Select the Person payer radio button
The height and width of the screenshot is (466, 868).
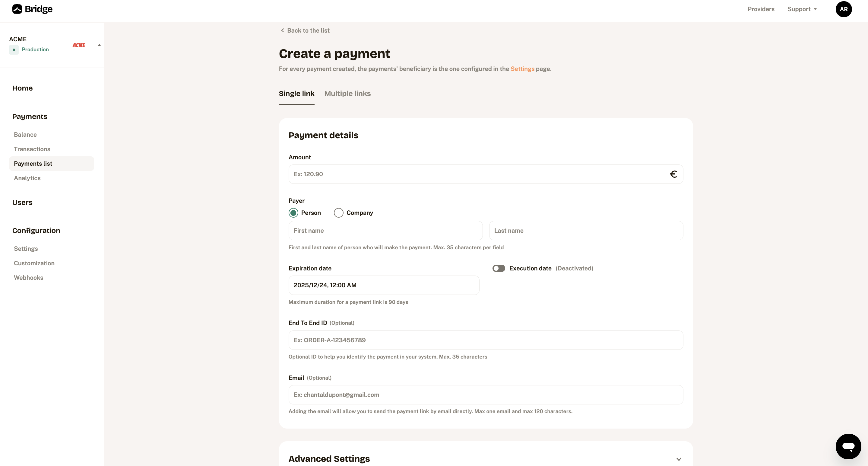click(x=293, y=213)
